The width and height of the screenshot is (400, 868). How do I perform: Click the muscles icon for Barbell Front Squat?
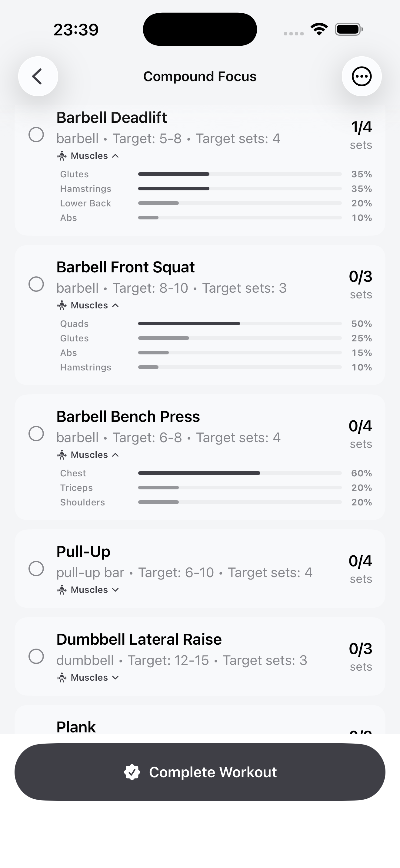[62, 305]
